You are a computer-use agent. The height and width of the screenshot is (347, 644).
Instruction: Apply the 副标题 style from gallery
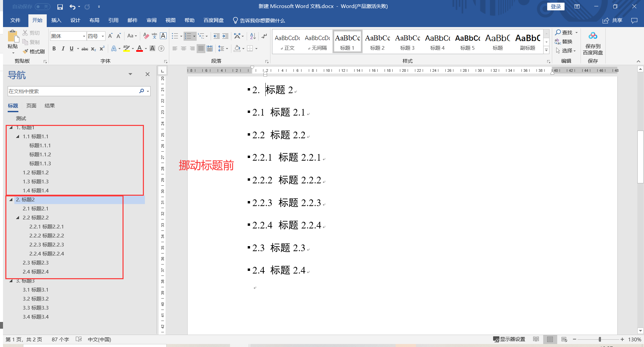[528, 41]
